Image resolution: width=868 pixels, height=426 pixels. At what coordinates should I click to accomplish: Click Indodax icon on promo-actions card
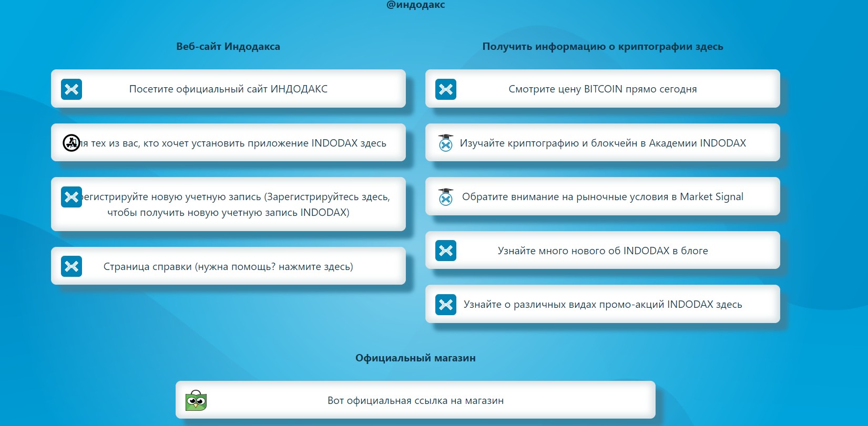click(446, 305)
